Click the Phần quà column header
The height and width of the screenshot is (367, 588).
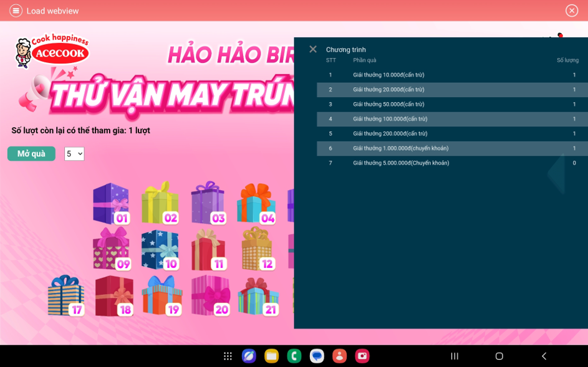point(365,60)
